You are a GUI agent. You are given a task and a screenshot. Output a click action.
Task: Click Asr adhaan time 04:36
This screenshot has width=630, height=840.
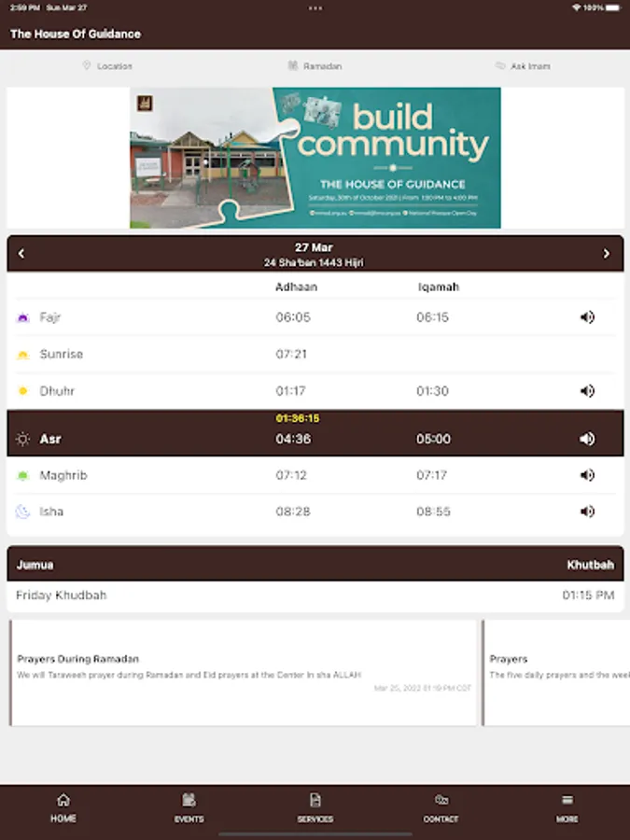(x=293, y=440)
